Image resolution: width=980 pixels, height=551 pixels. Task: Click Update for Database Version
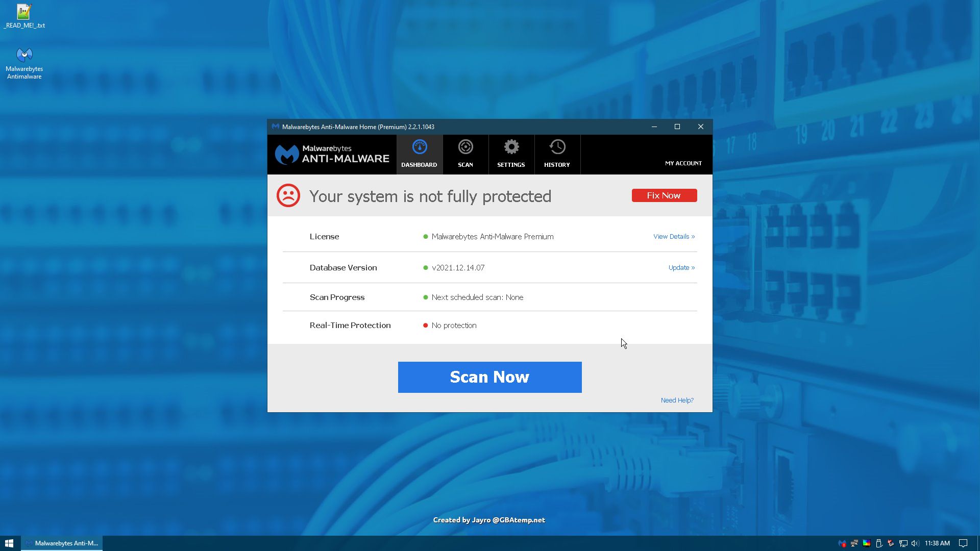[x=681, y=267]
